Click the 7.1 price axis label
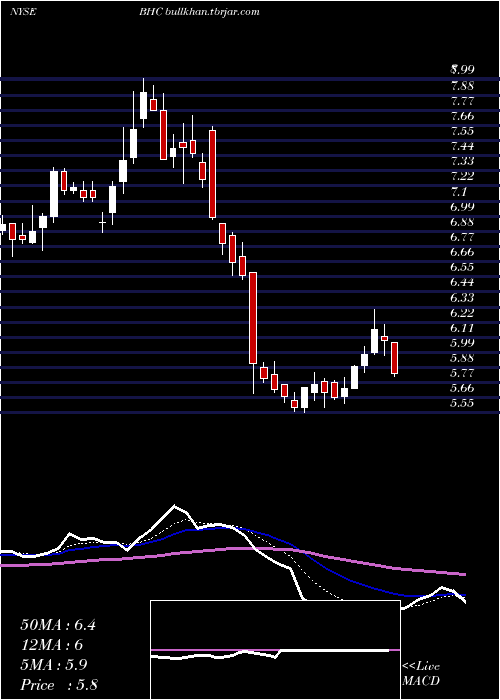This screenshot has width=500, height=700. 459,191
